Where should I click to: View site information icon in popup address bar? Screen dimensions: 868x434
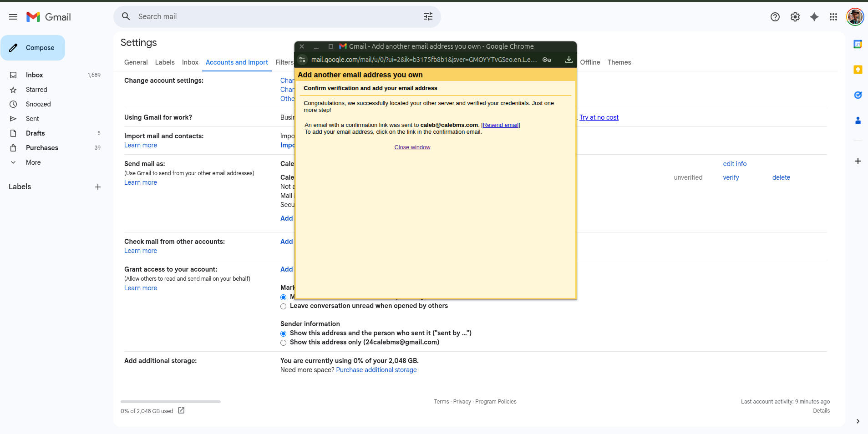click(302, 60)
